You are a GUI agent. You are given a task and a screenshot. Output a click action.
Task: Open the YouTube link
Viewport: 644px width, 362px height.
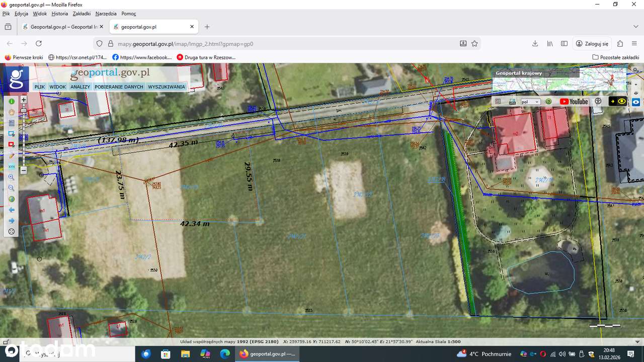click(x=574, y=102)
